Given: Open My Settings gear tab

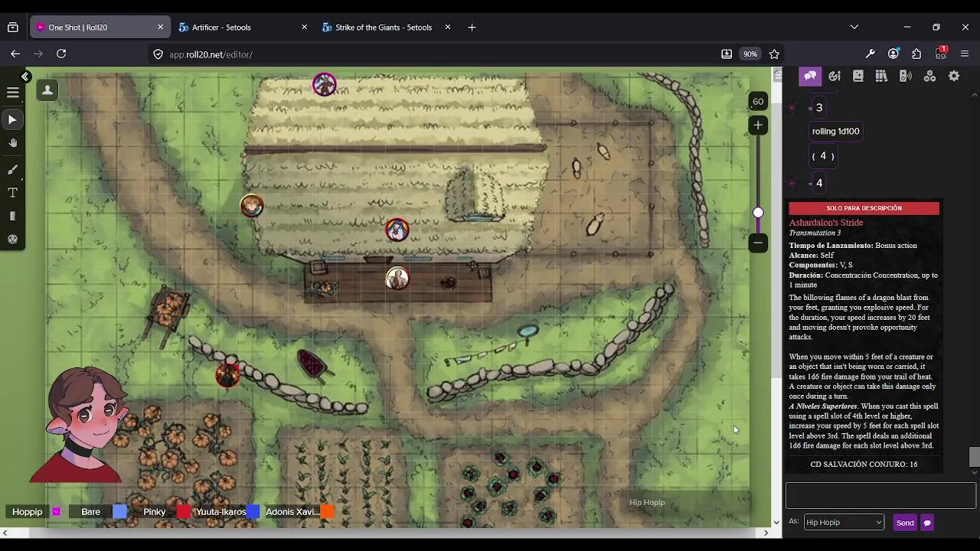Looking at the screenshot, I should click(x=954, y=76).
